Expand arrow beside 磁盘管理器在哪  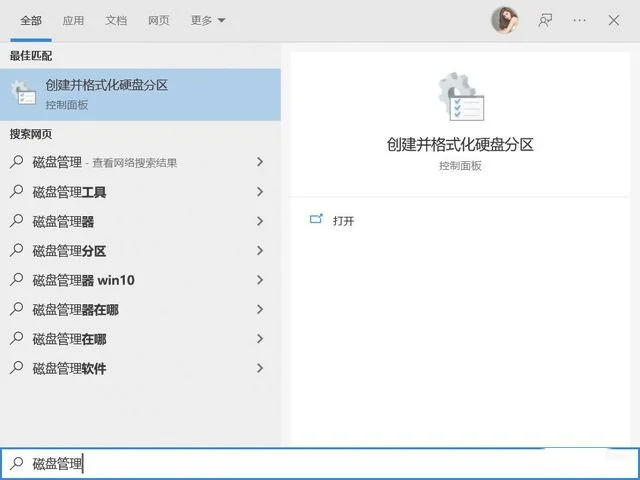coord(260,309)
